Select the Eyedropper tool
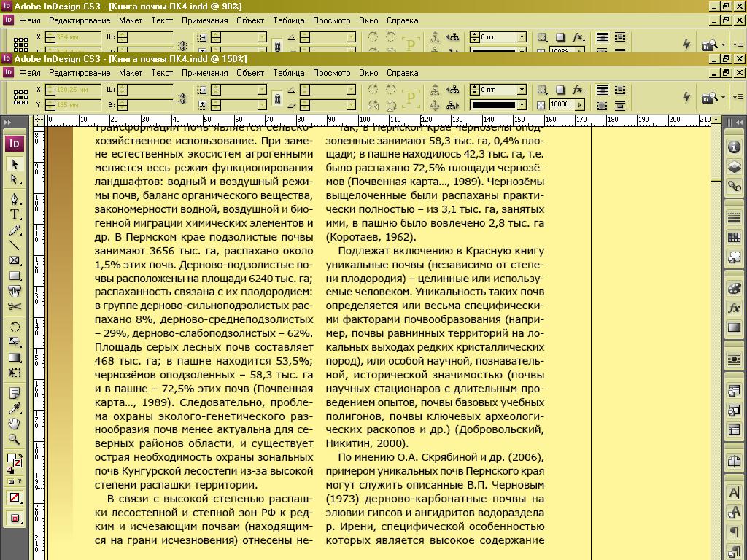The height and width of the screenshot is (560, 747). pos(15,408)
